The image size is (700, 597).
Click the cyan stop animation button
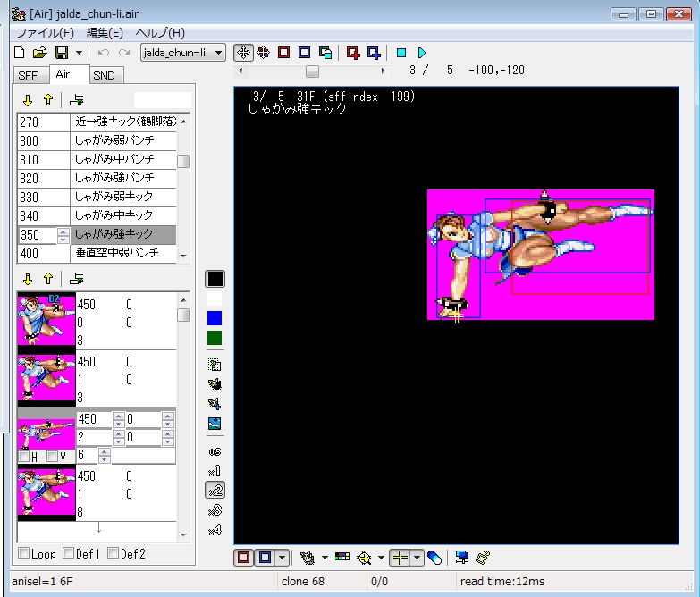pos(401,53)
